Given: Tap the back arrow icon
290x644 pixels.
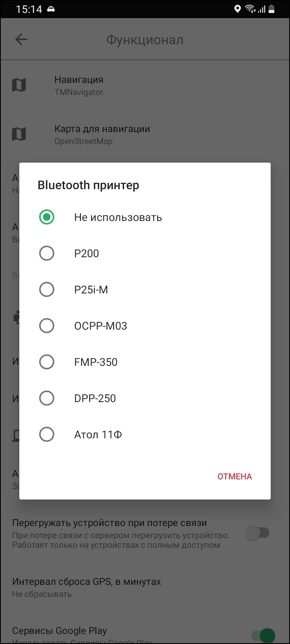Looking at the screenshot, I should pos(21,39).
